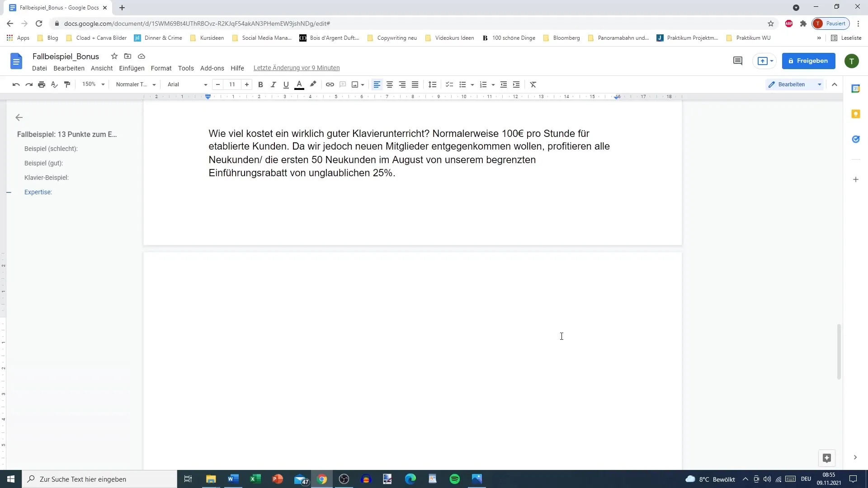868x488 pixels.
Task: Open the Tools menu
Action: [x=186, y=68]
